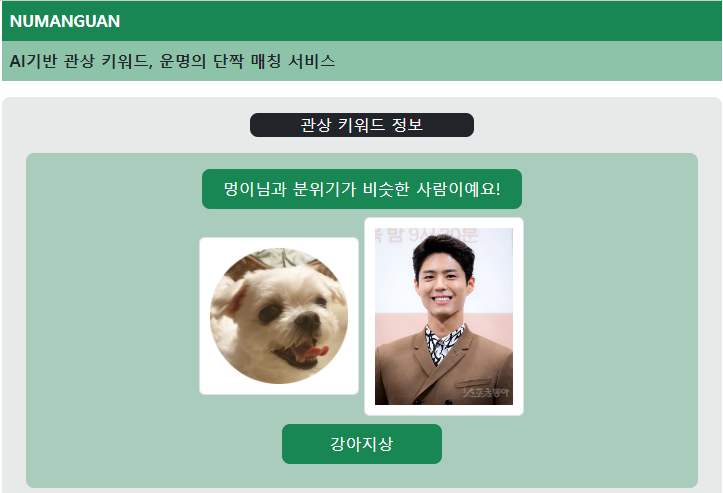Screen dimensions: 723x493
Task: Click white frame corner around puppy photo
Action: [x=204, y=242]
